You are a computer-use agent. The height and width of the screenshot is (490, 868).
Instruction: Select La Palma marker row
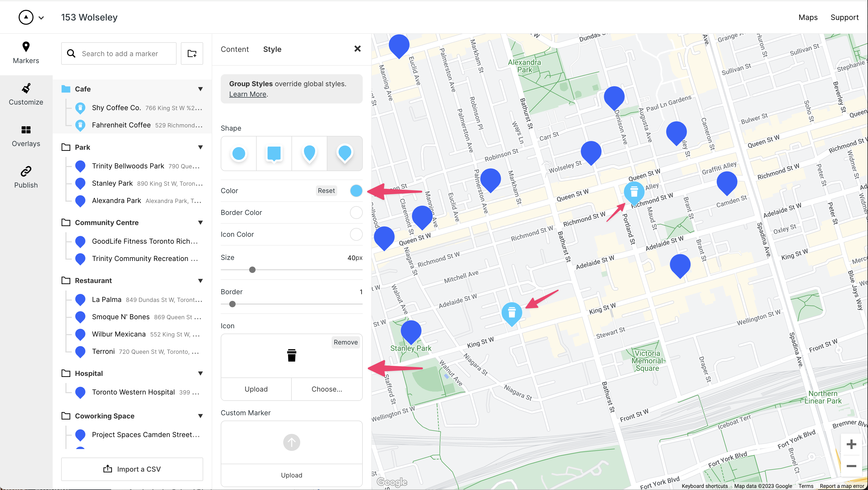click(139, 300)
